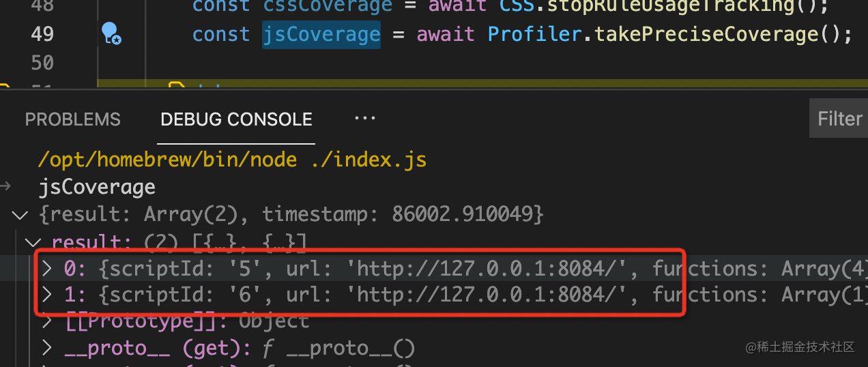Expand the [[Prototype]]: Object node
Screen dimensions: 868x367
tap(47, 321)
